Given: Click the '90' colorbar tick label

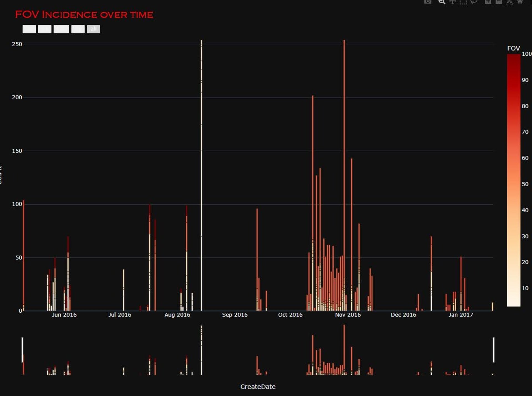Looking at the screenshot, I should [525, 80].
